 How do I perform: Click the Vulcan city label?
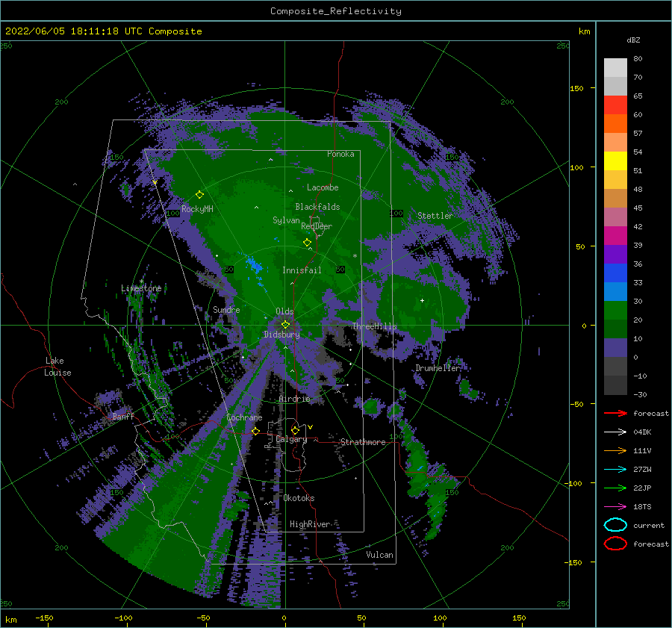tap(380, 555)
